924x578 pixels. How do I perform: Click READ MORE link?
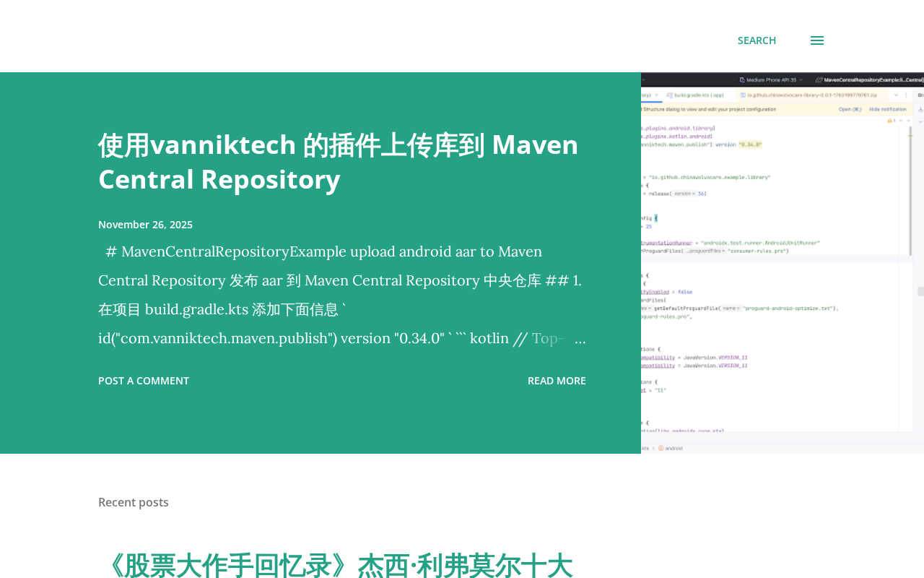557,381
